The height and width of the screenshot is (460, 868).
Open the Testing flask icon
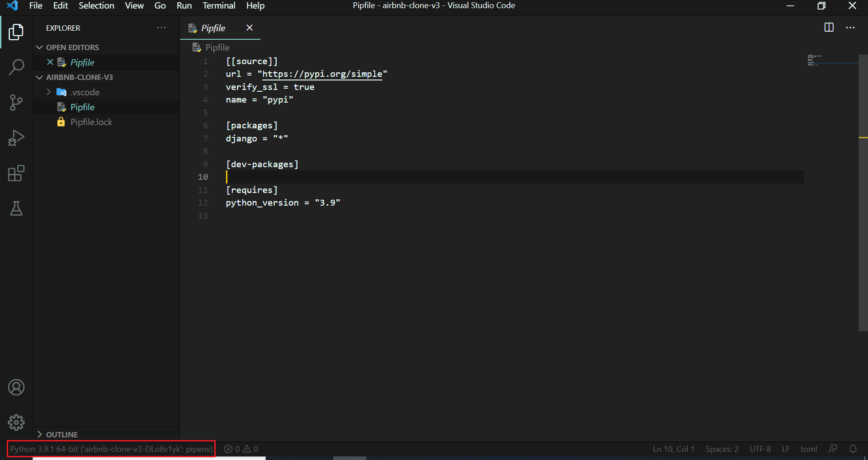pyautogui.click(x=16, y=208)
